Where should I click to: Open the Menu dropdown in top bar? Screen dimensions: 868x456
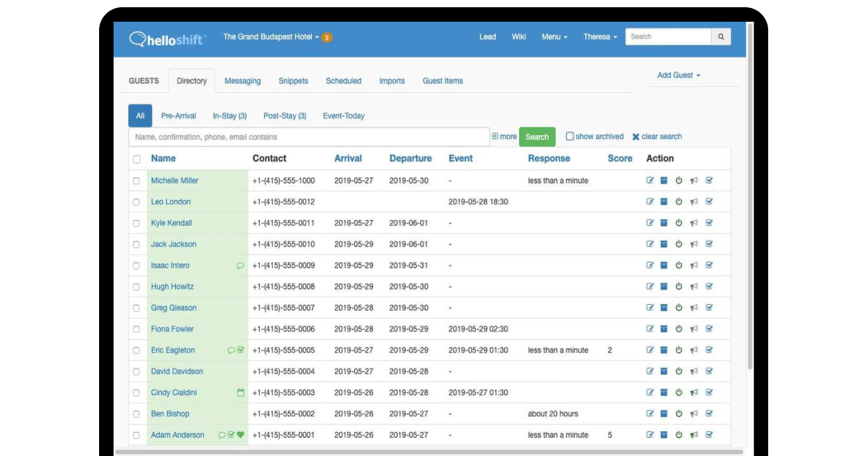(x=555, y=37)
